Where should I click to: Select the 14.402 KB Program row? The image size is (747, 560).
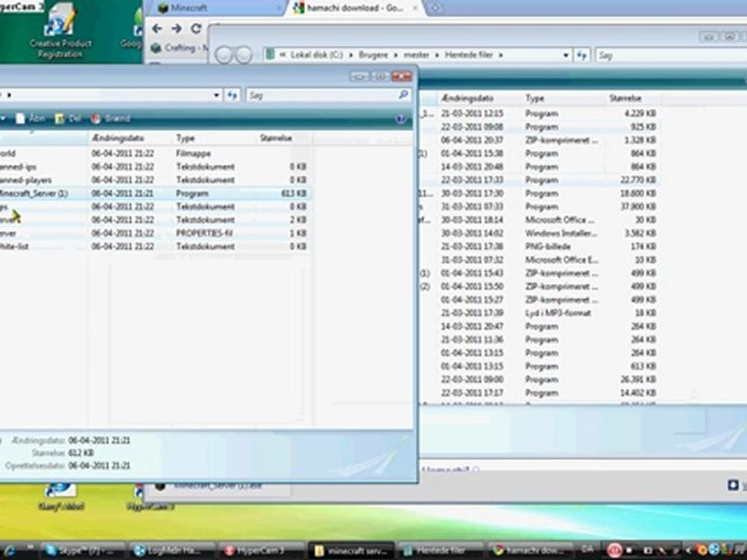(538, 393)
